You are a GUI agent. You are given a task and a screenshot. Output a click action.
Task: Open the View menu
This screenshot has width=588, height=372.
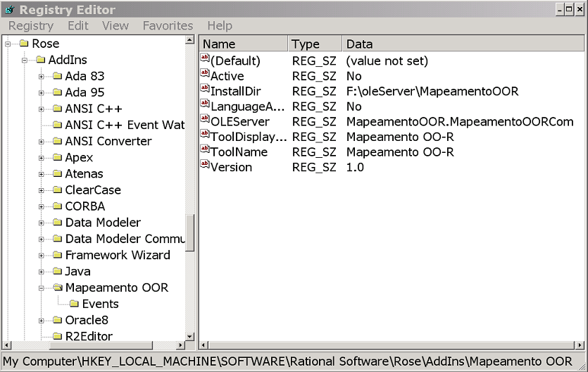click(115, 26)
